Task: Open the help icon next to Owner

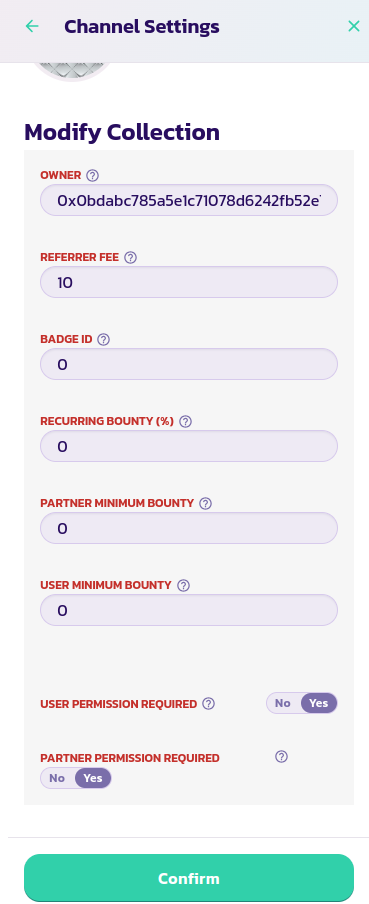Action: click(92, 175)
